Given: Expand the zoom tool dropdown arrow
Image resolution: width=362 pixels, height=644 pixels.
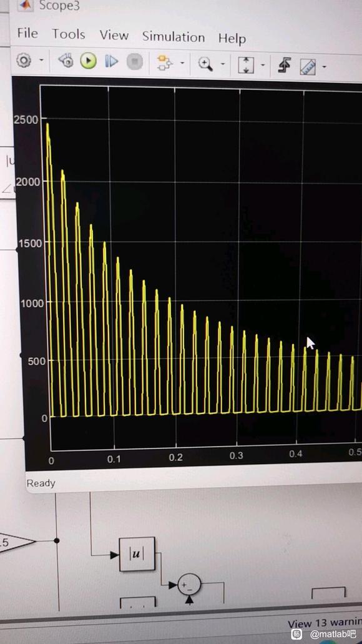Looking at the screenshot, I should [x=222, y=64].
